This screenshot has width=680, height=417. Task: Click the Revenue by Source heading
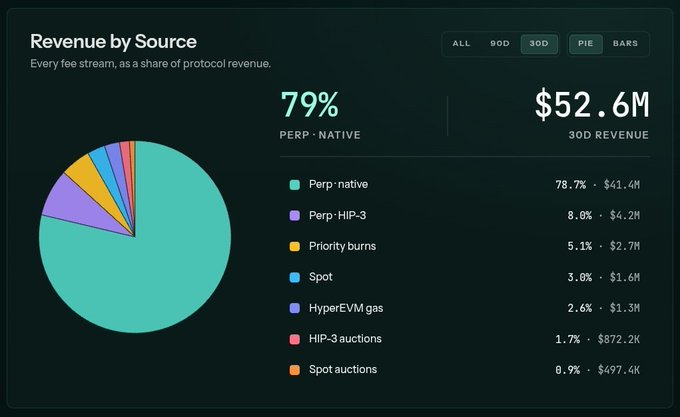click(x=113, y=42)
